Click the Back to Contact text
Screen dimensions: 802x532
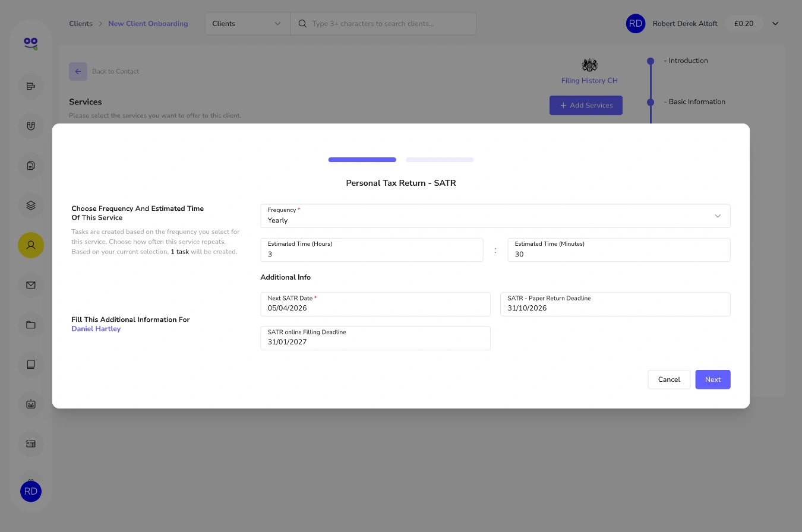click(116, 71)
